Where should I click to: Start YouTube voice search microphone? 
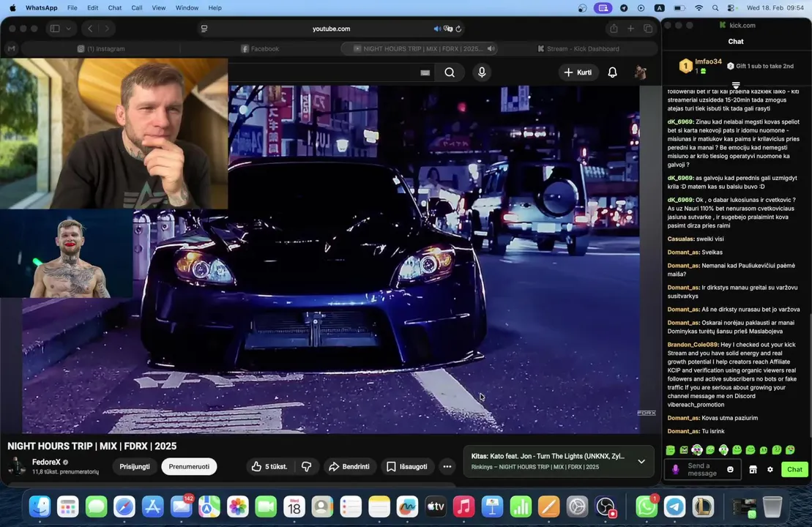point(482,72)
